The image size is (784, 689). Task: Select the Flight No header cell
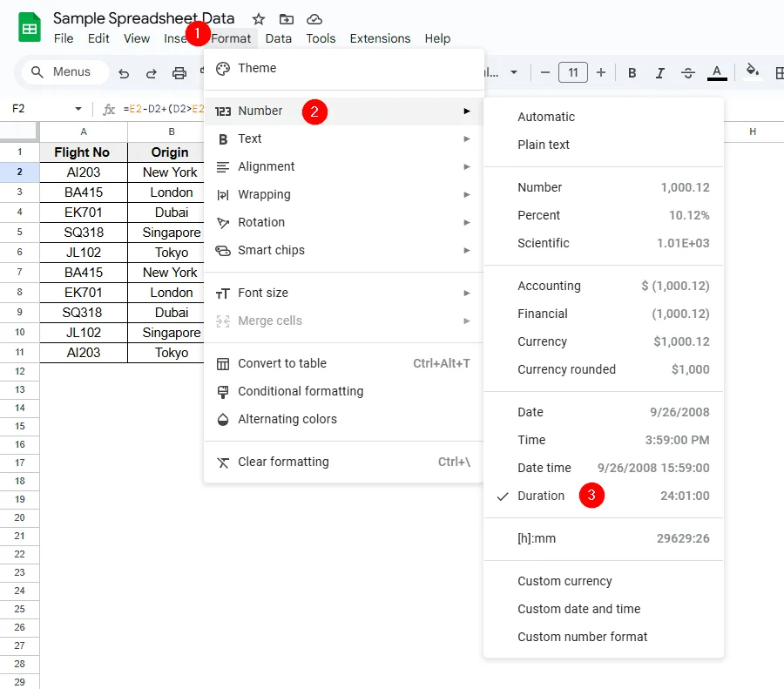(x=84, y=152)
